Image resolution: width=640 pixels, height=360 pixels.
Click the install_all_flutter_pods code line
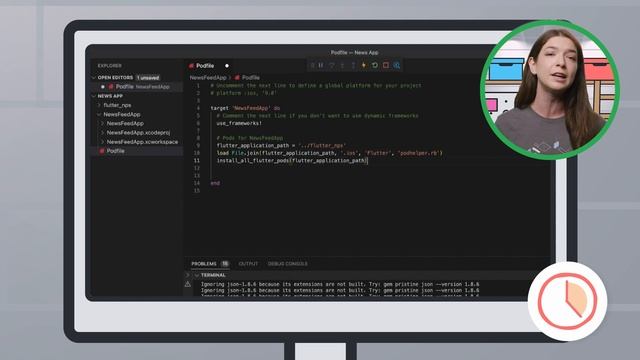click(292, 160)
